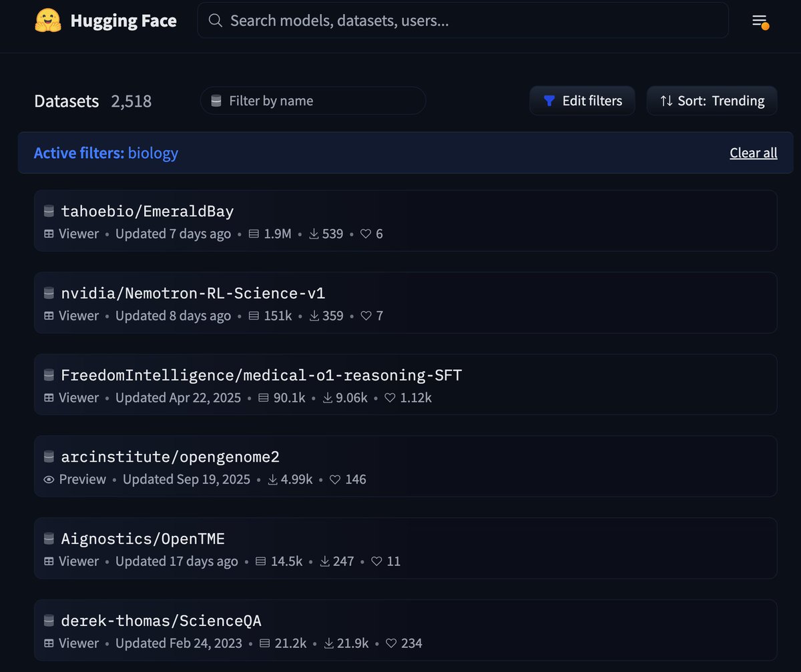The height and width of the screenshot is (672, 801).
Task: Click the heart icon on tahoebio/EmeraldBay
Action: point(365,234)
